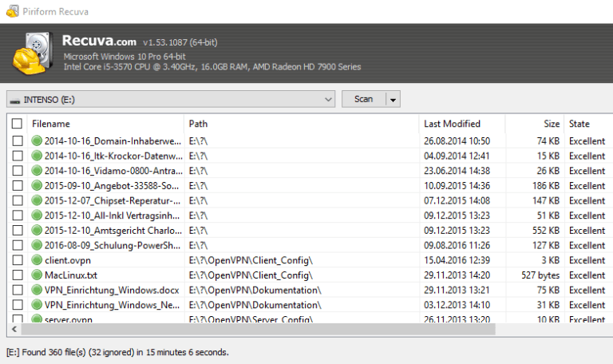Screen dimensions: 613x364
Task: Toggle the select-all checkbox in header row
Action: pos(17,124)
